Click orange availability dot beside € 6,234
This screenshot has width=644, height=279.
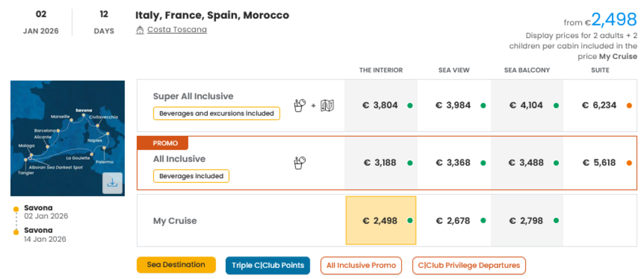[629, 106]
